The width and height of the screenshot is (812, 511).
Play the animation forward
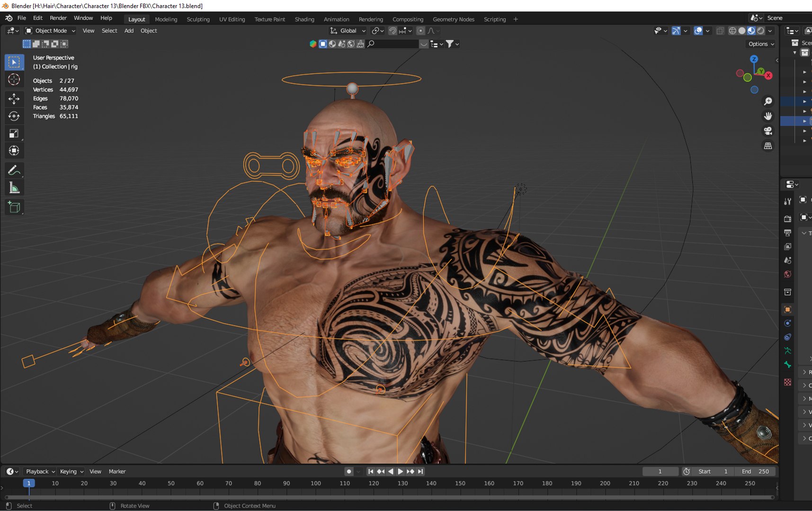point(401,471)
